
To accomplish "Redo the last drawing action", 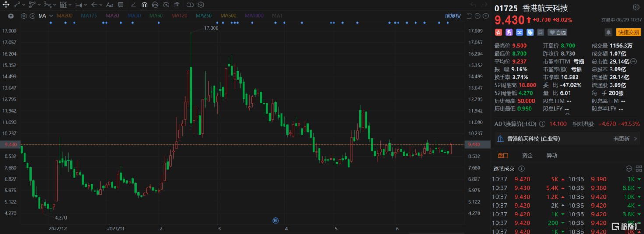I will click(x=484, y=5).
